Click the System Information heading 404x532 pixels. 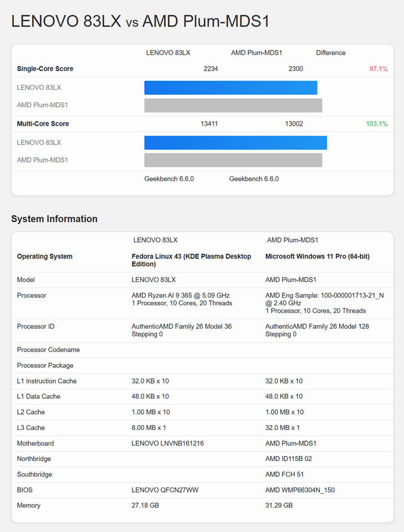(x=54, y=219)
